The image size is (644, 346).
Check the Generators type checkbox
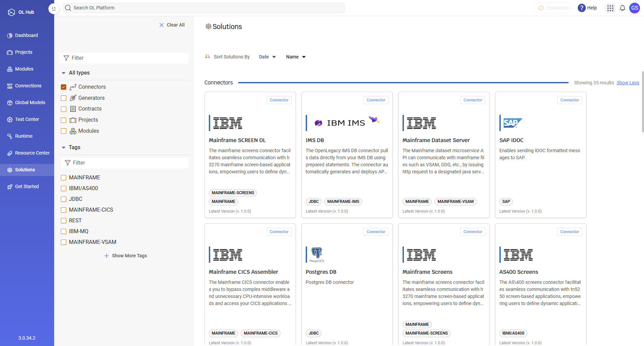[64, 98]
